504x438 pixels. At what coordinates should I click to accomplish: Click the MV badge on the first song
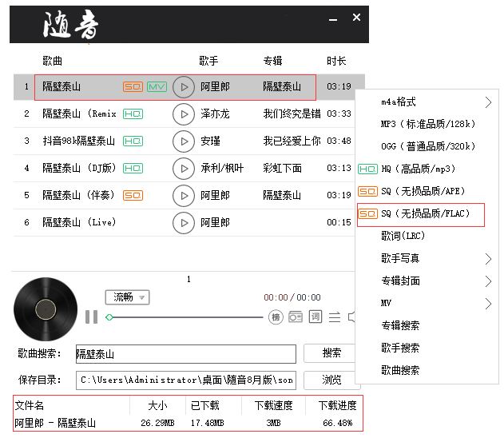point(157,87)
